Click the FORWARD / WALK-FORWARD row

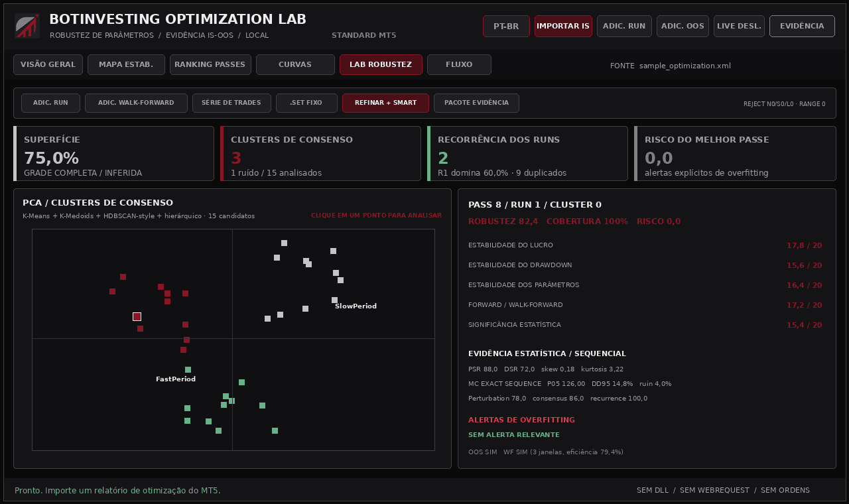tap(645, 305)
